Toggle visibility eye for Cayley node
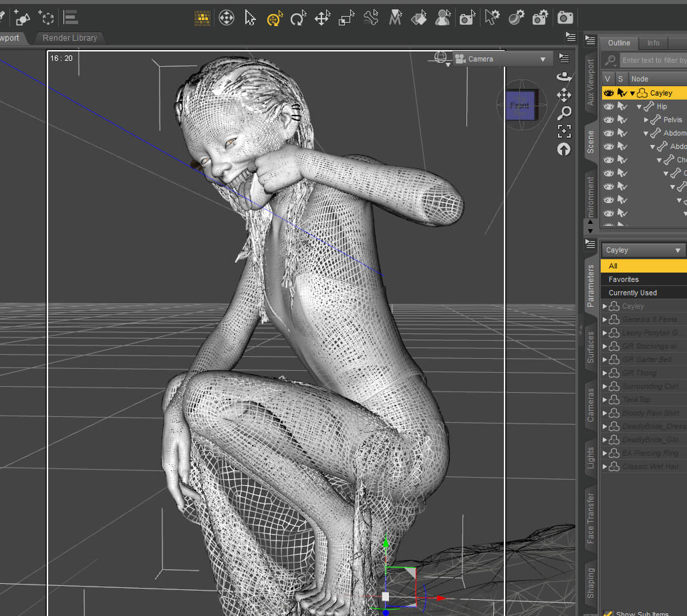The height and width of the screenshot is (616, 687). point(609,93)
